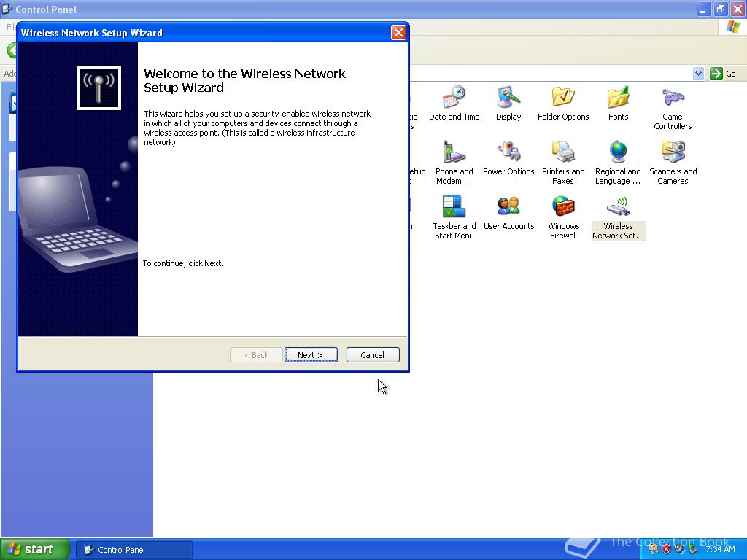
Task: Click the 'Date and Time' label text
Action: 454,117
